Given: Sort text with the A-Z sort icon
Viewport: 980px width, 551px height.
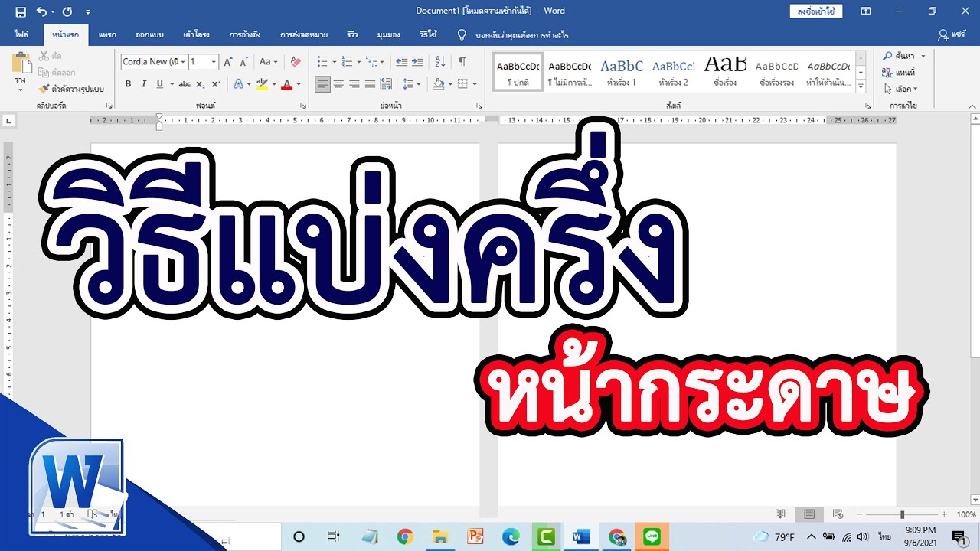Looking at the screenshot, I should 440,62.
